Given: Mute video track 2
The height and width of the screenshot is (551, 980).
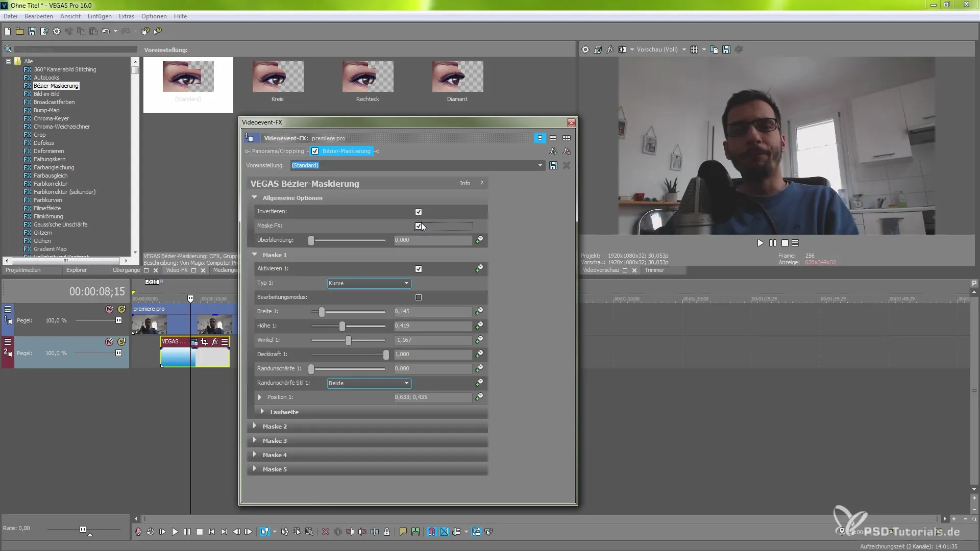Looking at the screenshot, I should point(109,342).
